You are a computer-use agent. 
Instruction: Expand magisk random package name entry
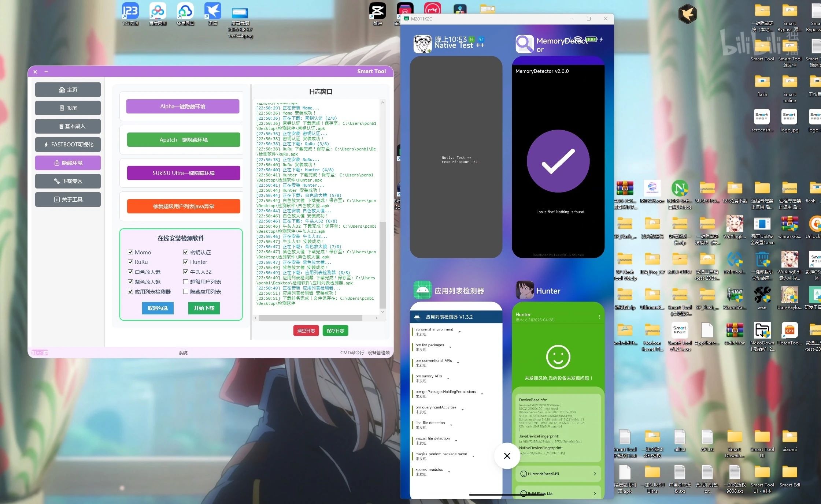point(473,456)
